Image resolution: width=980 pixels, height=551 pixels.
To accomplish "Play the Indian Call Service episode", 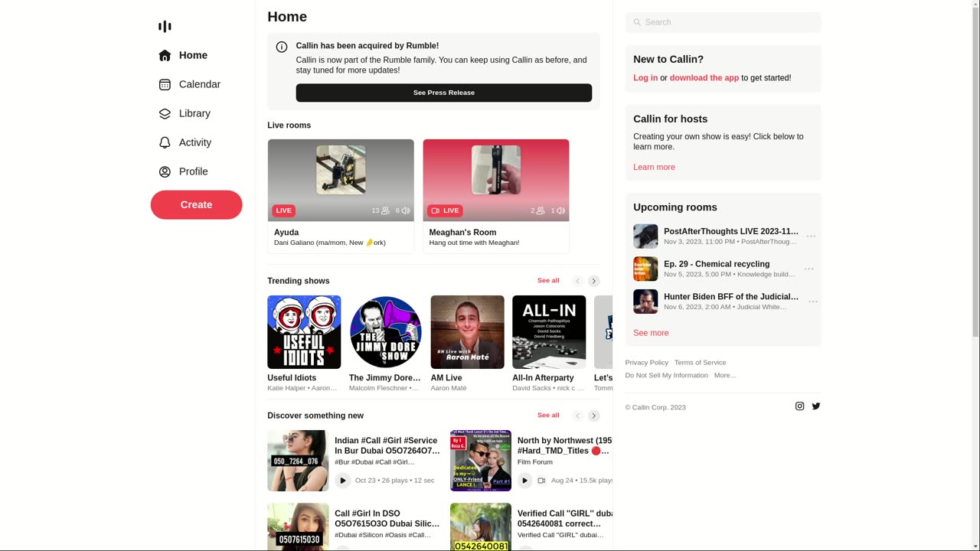I will pos(343,481).
